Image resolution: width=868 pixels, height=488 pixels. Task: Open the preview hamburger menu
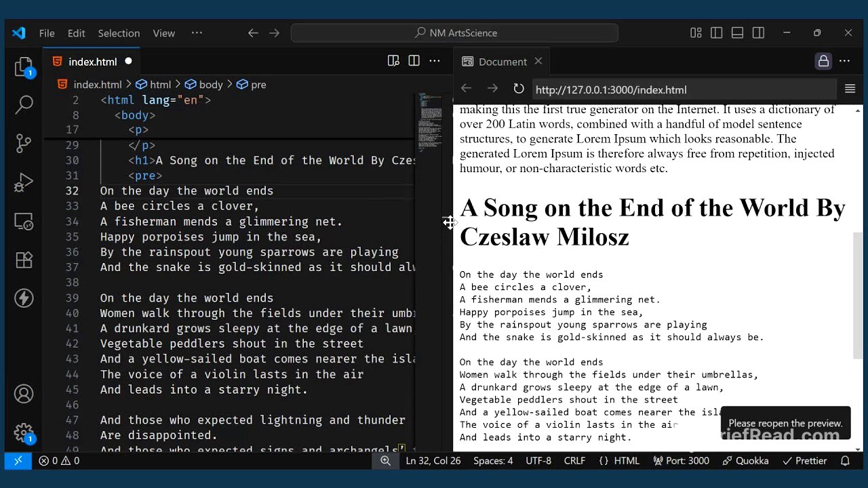coord(850,89)
